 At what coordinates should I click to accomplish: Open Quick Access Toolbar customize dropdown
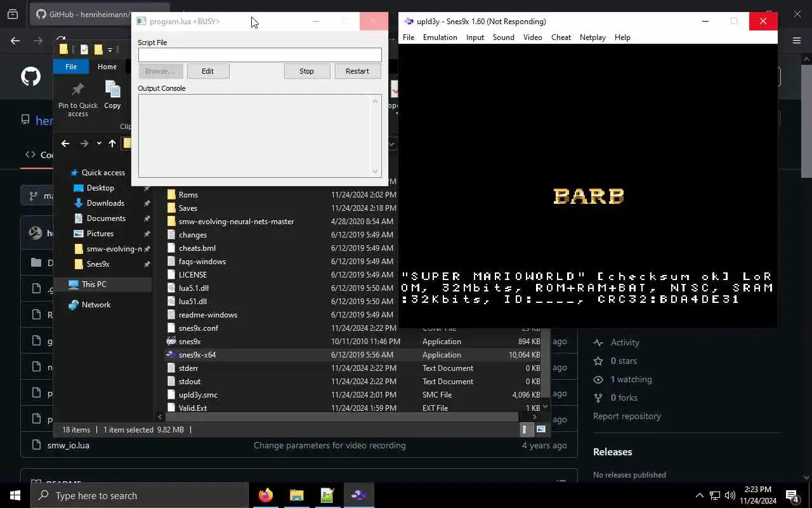coord(110,50)
